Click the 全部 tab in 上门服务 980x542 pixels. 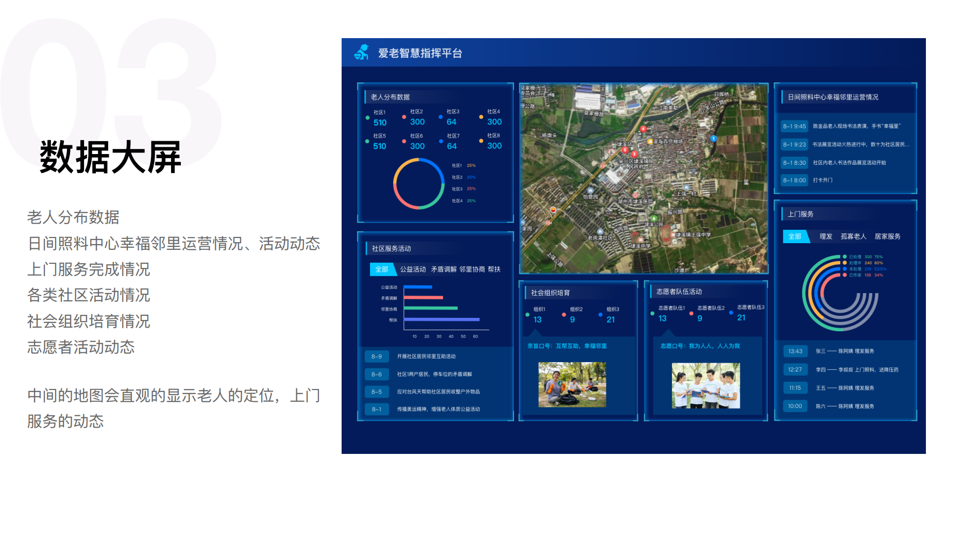pos(795,236)
